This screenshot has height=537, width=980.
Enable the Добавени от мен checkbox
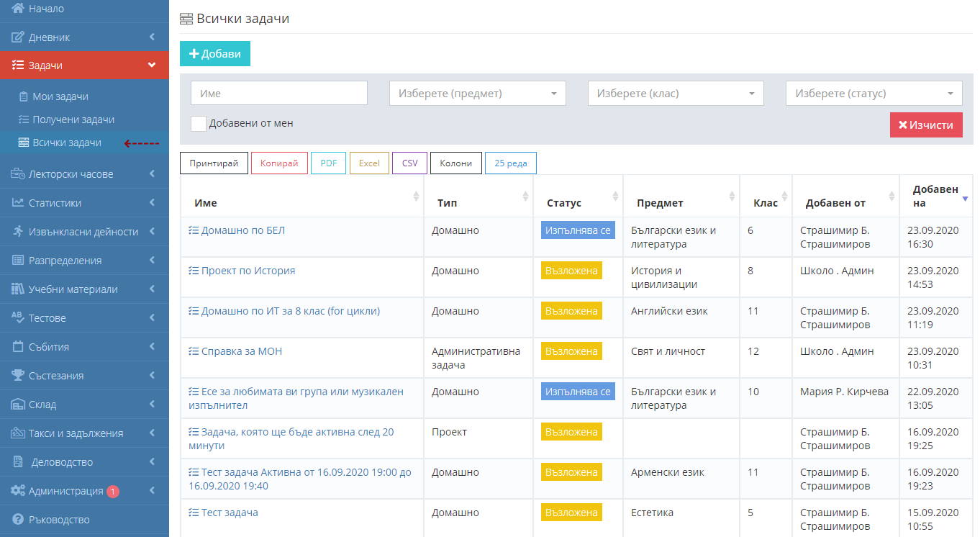(x=198, y=123)
